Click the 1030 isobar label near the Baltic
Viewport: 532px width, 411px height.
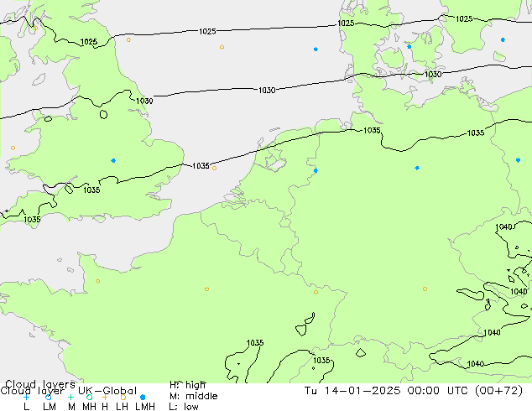(433, 74)
